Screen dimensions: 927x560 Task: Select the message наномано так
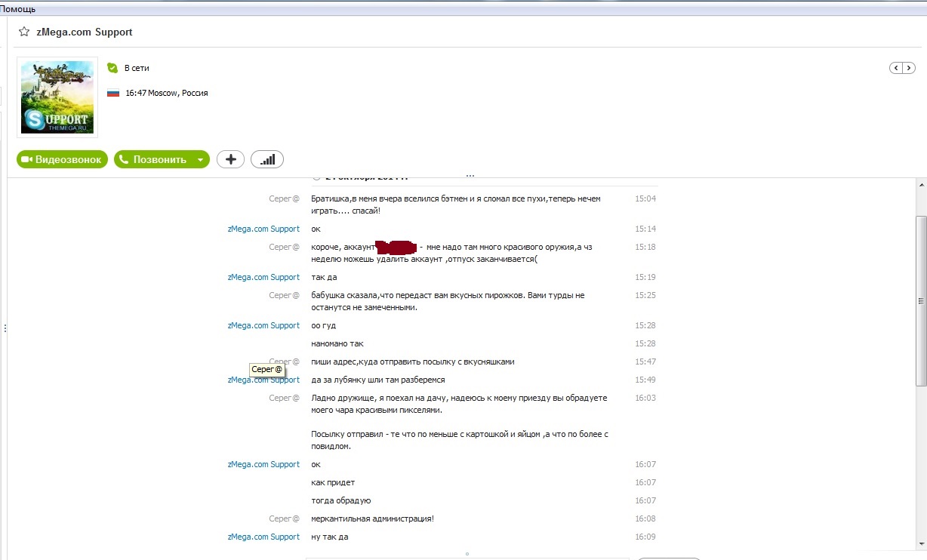pos(337,343)
